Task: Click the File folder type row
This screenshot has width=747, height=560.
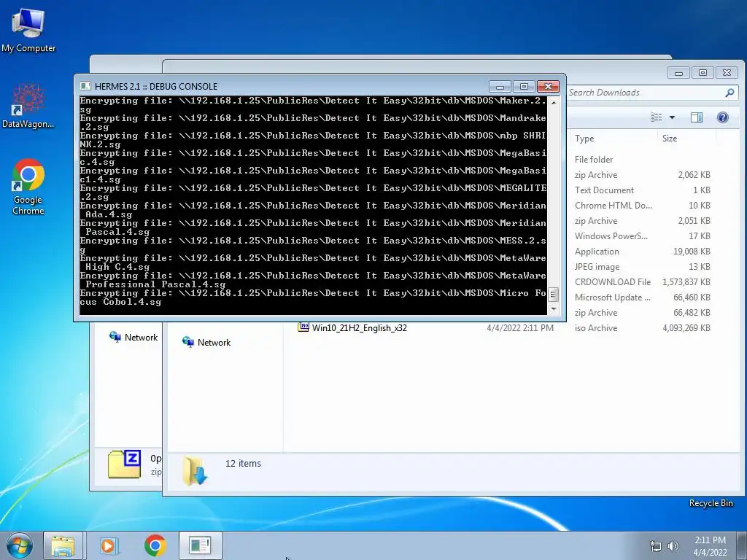Action: tap(594, 160)
